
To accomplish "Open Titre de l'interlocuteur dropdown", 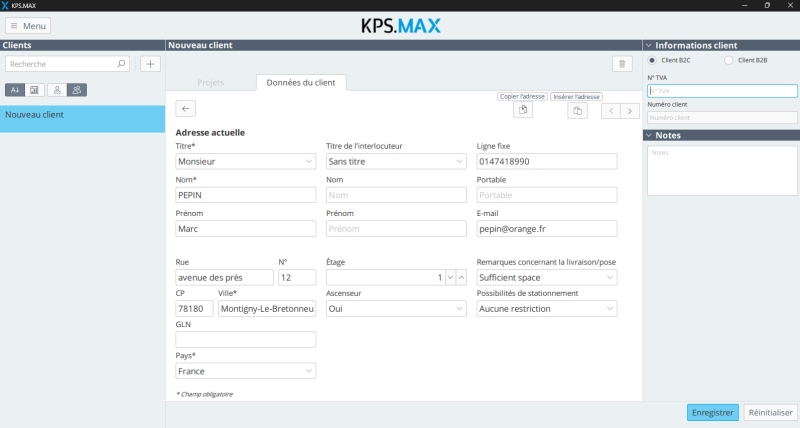I will click(396, 161).
